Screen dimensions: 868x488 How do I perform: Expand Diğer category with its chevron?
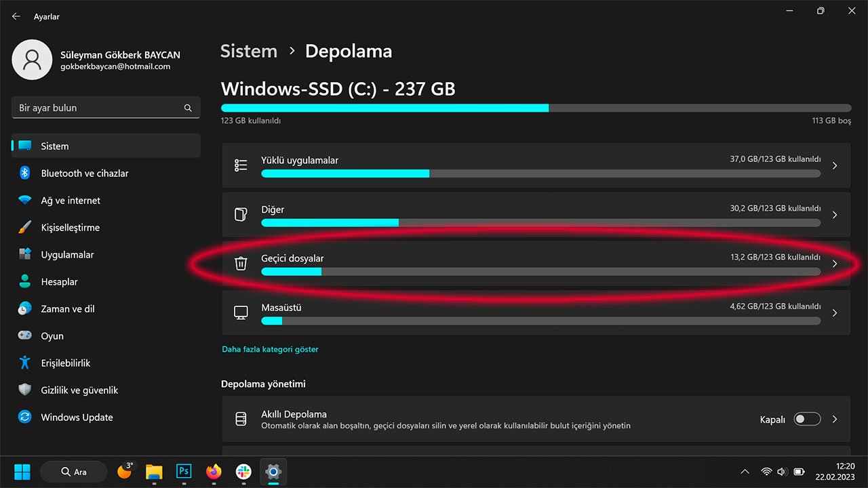(835, 215)
